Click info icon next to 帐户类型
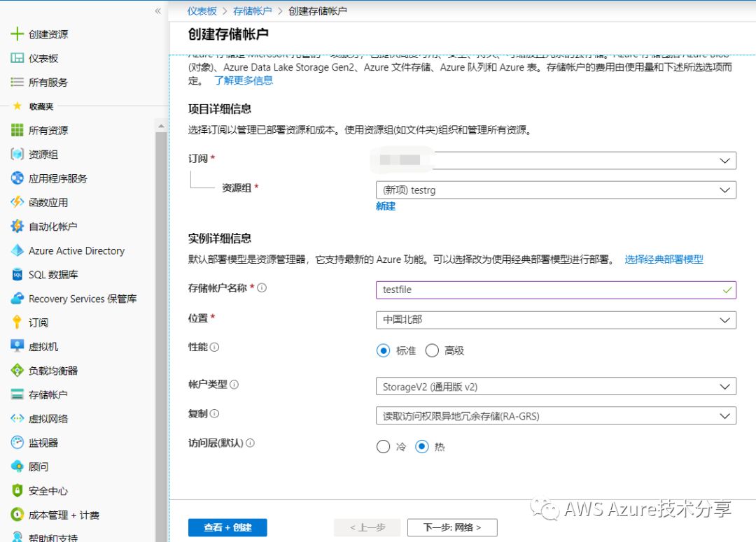This screenshot has width=756, height=542. (234, 384)
